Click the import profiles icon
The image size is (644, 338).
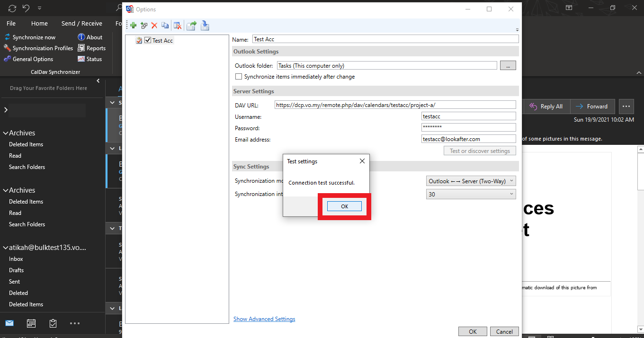205,26
